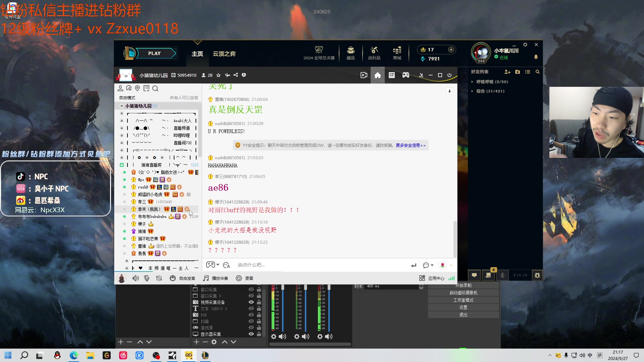
Task: Adjust the second OBS mixer volume slider
Action: [306, 287]
